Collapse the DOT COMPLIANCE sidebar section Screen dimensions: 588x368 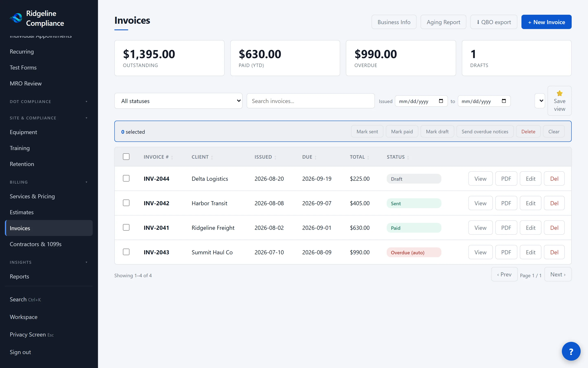[49, 101]
